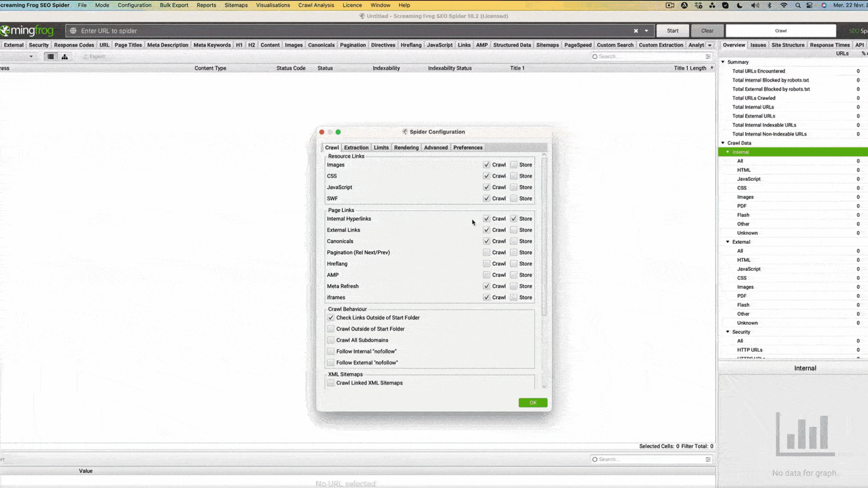
Task: Click OK in Spider Configuration dialog
Action: coord(533,403)
